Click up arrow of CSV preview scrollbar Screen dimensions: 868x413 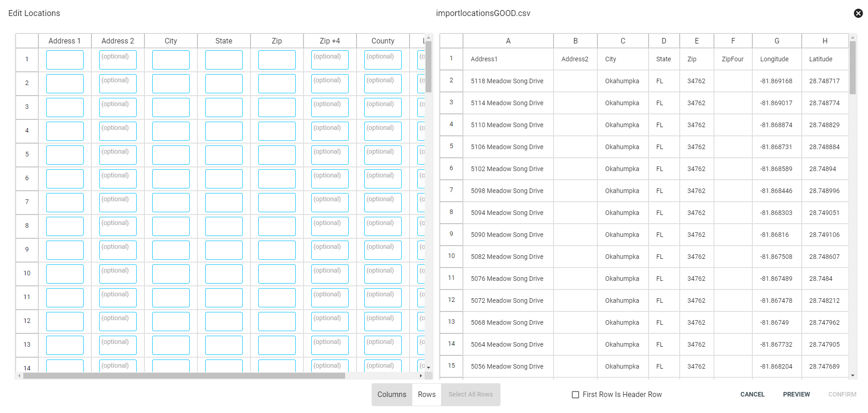(852, 37)
